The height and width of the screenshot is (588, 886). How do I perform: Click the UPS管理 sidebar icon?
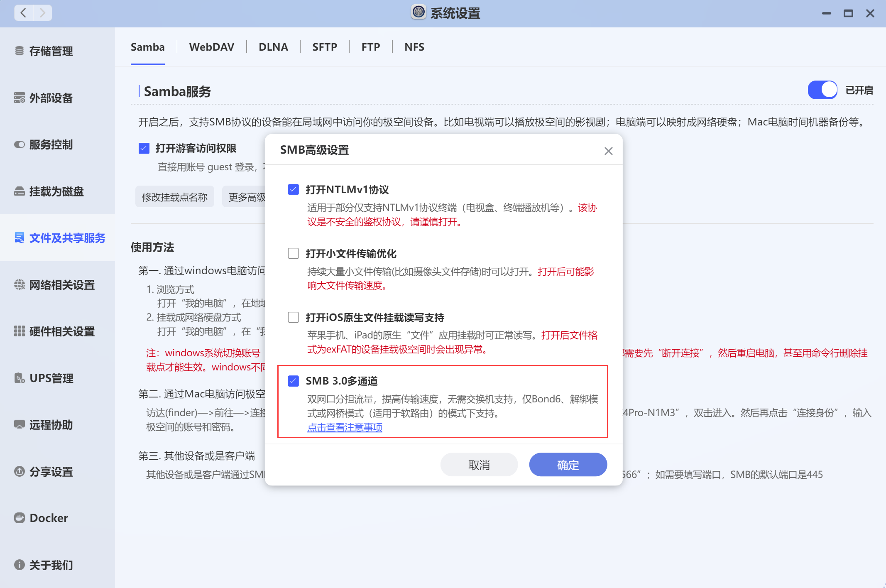(x=19, y=378)
